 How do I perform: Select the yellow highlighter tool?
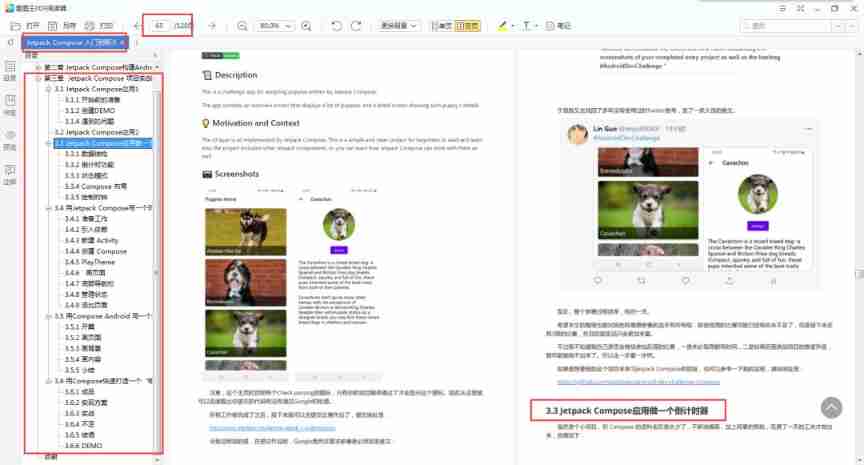point(502,26)
